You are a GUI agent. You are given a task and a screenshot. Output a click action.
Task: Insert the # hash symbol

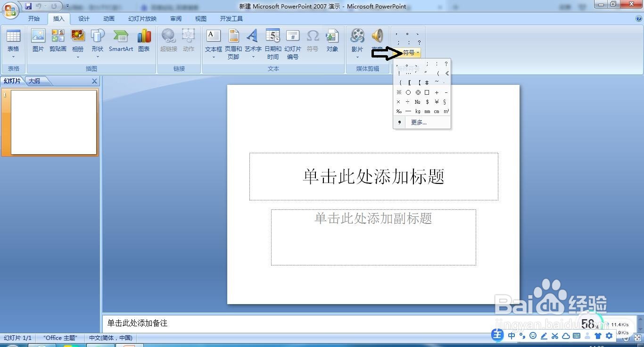[427, 83]
